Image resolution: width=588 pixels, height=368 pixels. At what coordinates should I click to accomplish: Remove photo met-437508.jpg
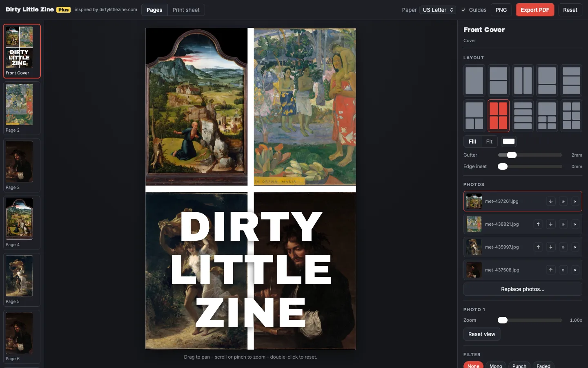point(575,270)
